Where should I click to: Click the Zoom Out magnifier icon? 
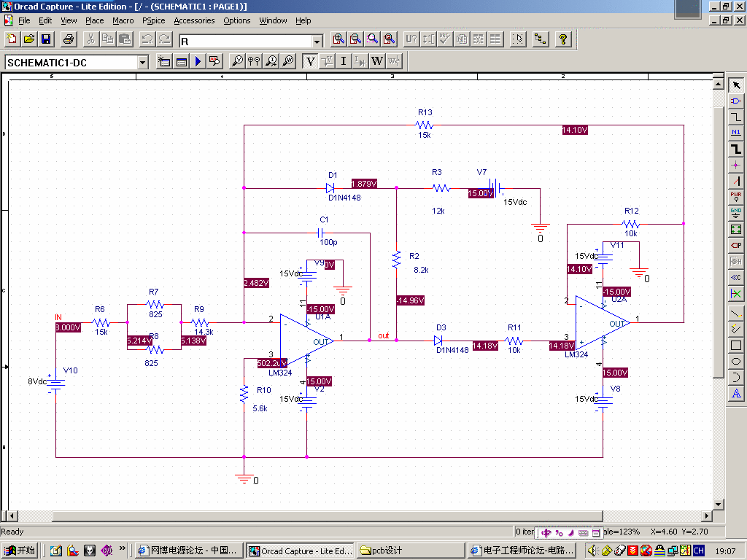[x=355, y=39]
